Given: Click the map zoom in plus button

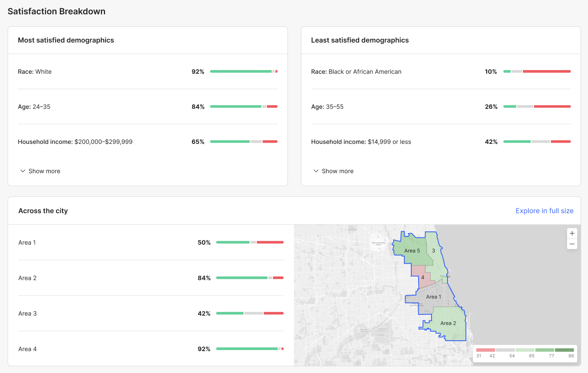Looking at the screenshot, I should [x=572, y=233].
